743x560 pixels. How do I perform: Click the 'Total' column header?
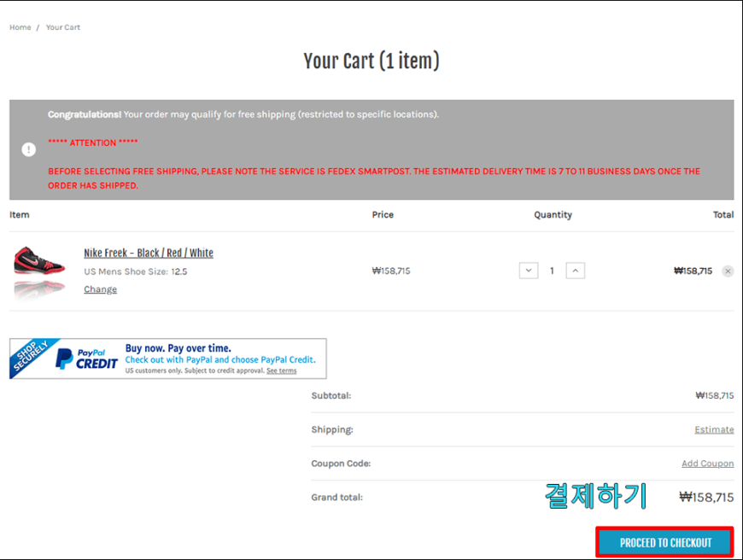(723, 214)
